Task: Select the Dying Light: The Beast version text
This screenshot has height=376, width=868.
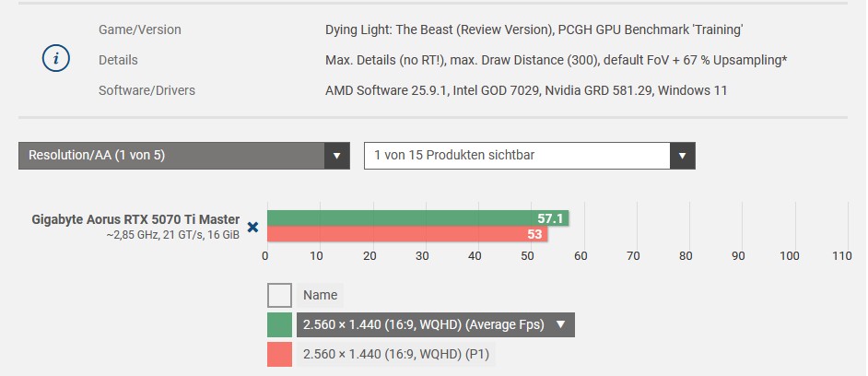Action: (x=534, y=29)
